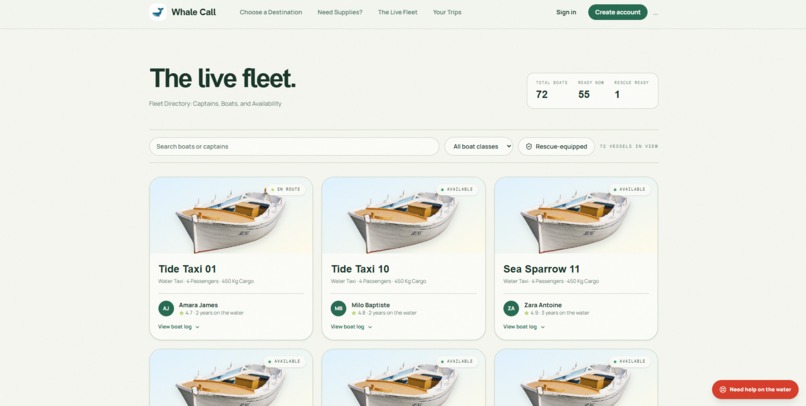Click the Available badge on Sea Sparrow 11
806x406 pixels.
click(630, 189)
